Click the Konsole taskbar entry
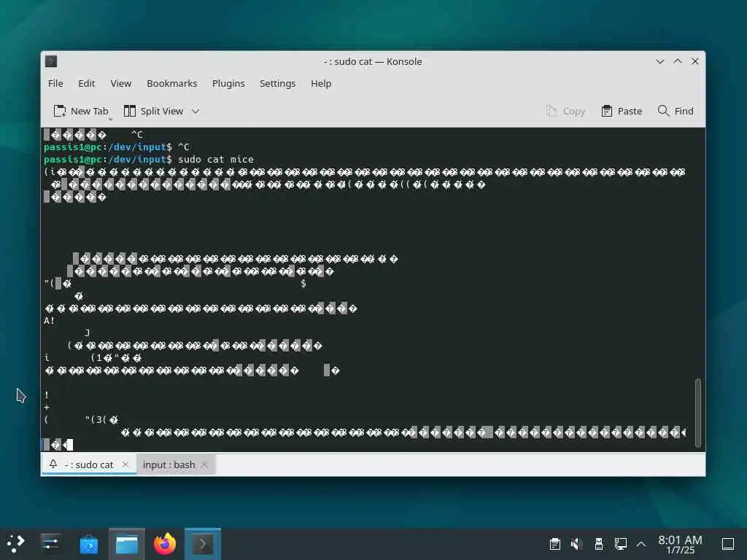This screenshot has height=560, width=747. click(203, 544)
